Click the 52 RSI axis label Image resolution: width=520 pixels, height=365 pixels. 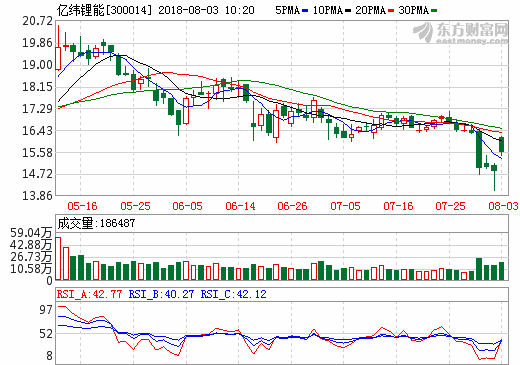click(46, 334)
